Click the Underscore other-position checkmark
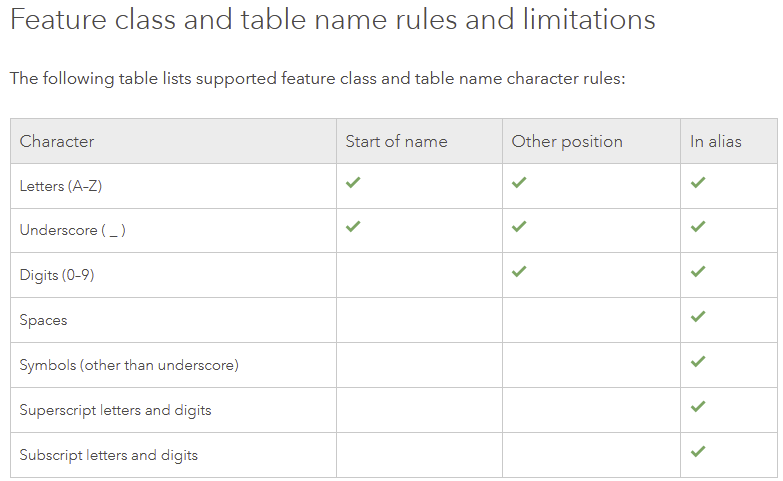 pos(519,227)
